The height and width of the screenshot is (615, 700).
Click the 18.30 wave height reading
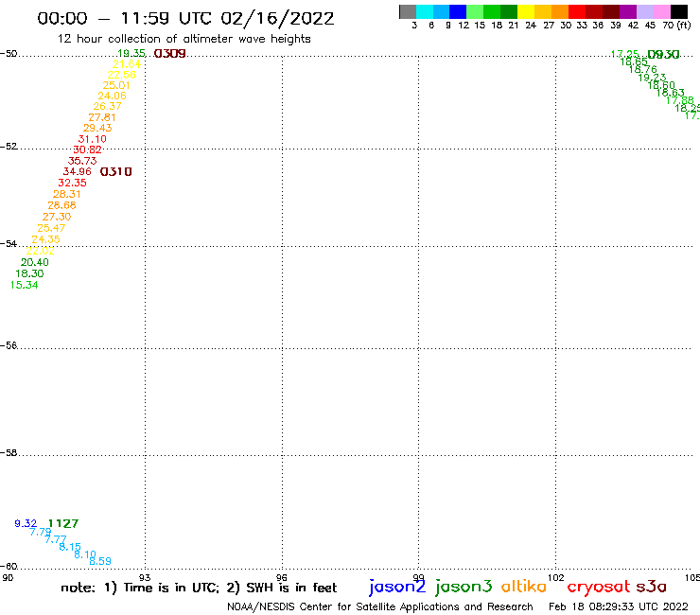click(x=29, y=273)
